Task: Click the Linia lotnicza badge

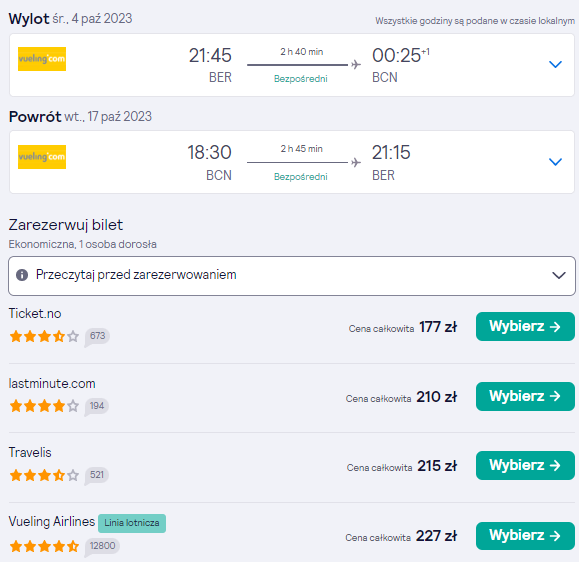Action: click(132, 523)
